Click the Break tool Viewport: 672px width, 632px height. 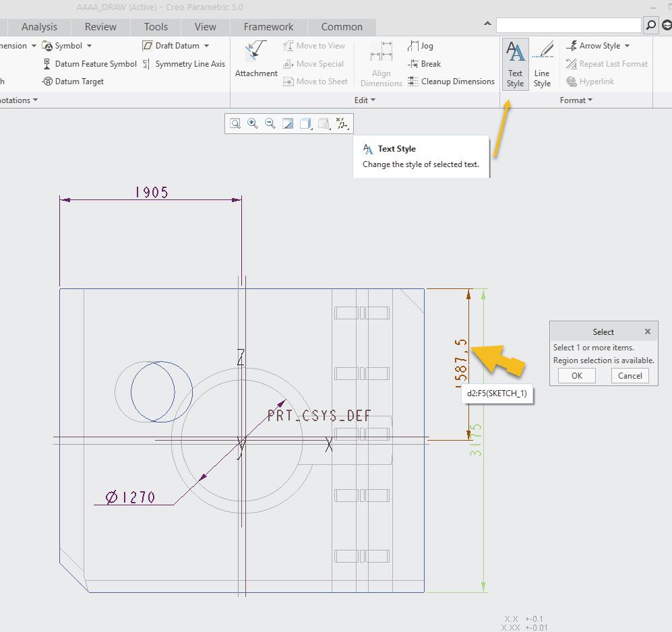(x=424, y=64)
